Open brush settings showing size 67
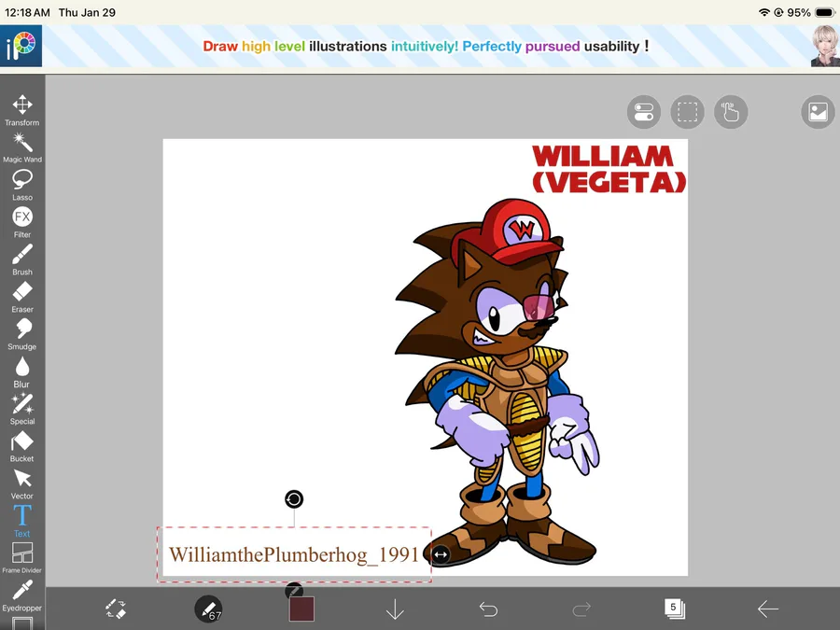Viewport: 840px width, 630px height. click(x=208, y=609)
